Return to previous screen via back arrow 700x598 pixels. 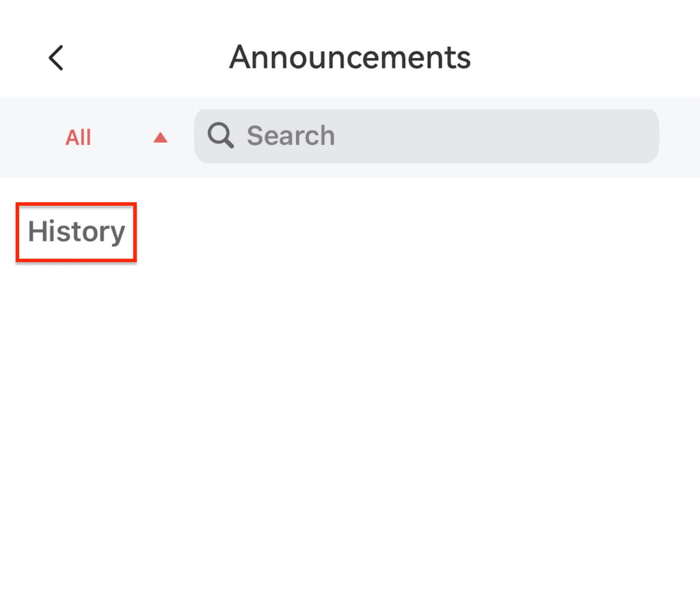click(x=56, y=58)
